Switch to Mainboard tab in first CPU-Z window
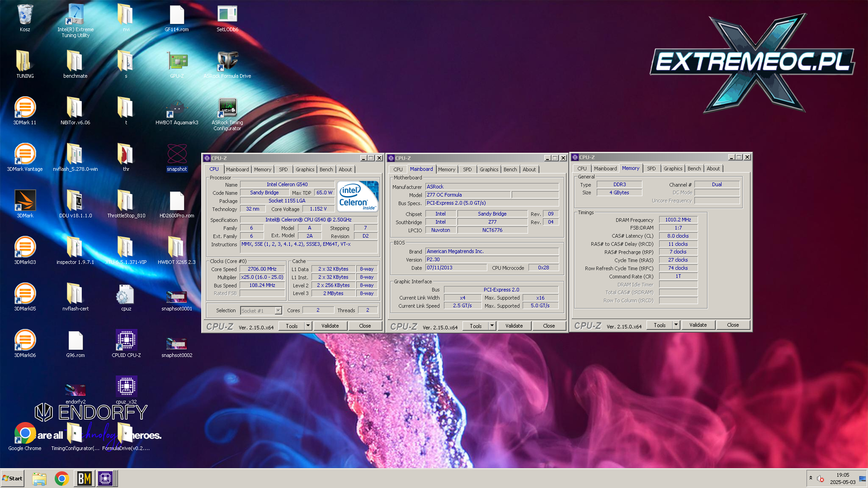This screenshot has height=488, width=868. click(237, 169)
